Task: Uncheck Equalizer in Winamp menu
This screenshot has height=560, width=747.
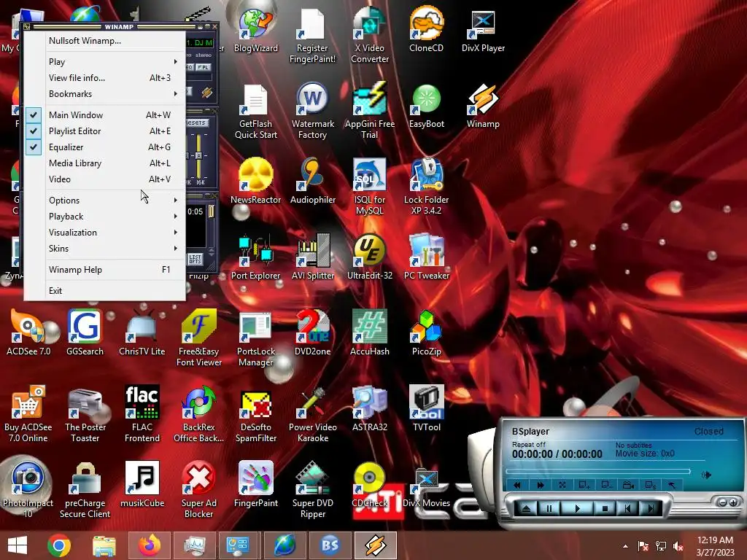Action: (x=104, y=147)
